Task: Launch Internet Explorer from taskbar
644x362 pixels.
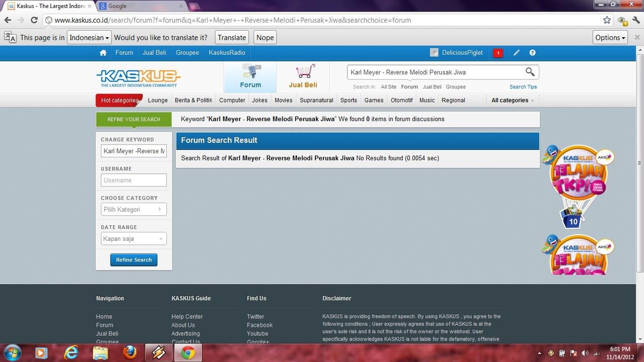Action: click(x=71, y=353)
